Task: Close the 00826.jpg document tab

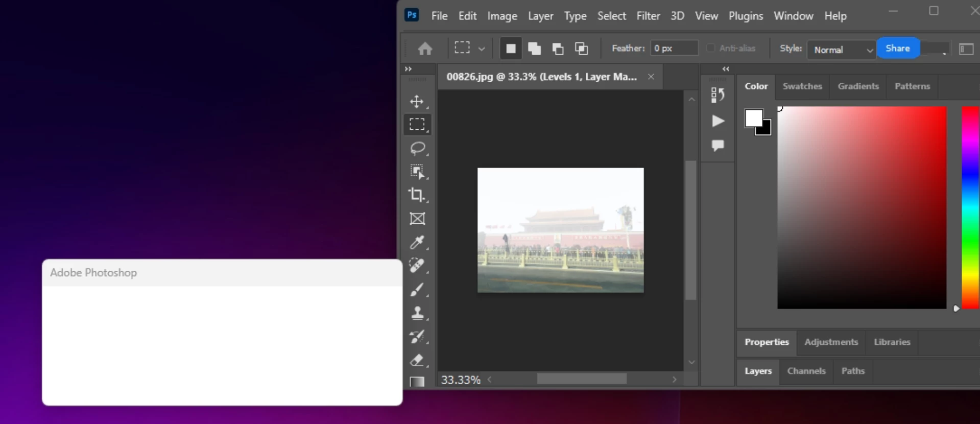Action: (651, 77)
